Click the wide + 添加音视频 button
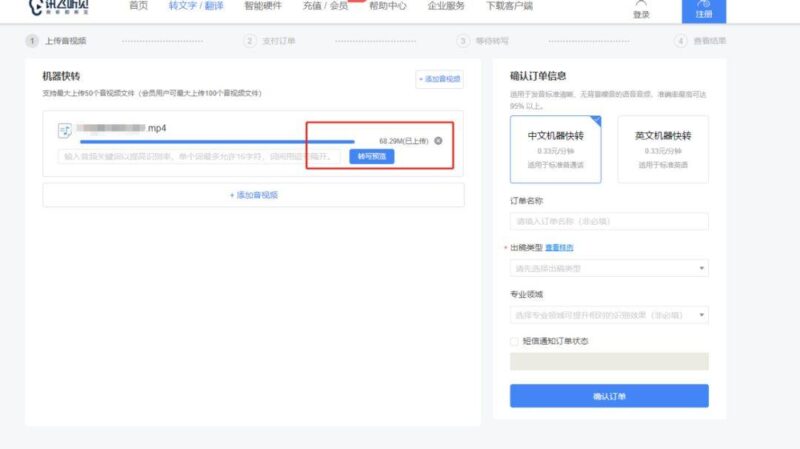The width and height of the screenshot is (800, 449). pyautogui.click(x=254, y=195)
